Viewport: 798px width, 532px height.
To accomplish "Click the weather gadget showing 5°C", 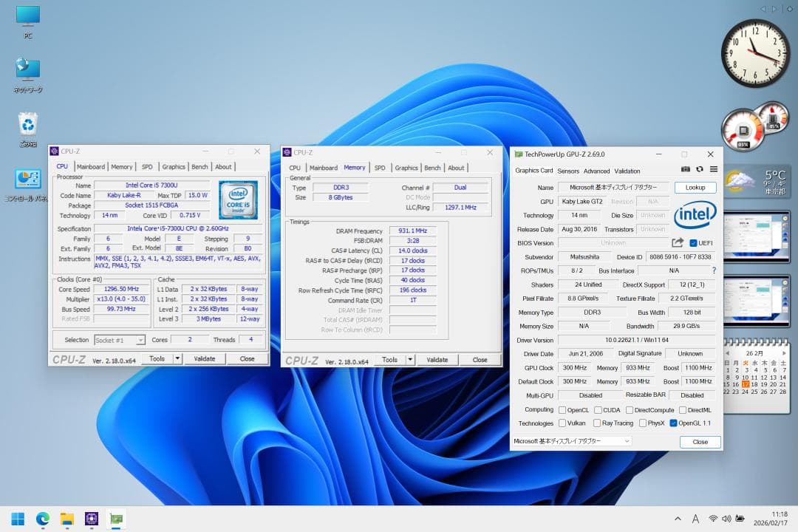I will [757, 183].
